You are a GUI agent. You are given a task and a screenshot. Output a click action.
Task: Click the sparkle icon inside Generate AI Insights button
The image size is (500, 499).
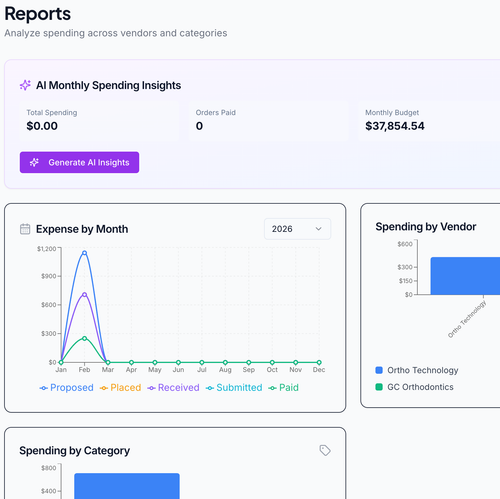(34, 162)
